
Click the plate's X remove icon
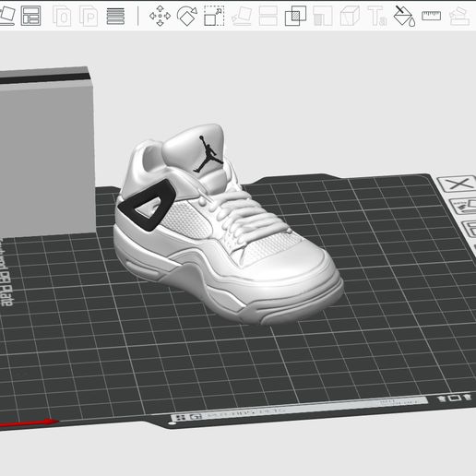(x=458, y=184)
